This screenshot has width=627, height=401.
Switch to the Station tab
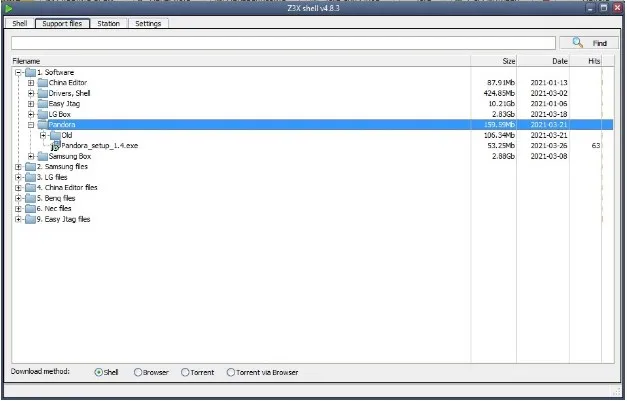(108, 24)
